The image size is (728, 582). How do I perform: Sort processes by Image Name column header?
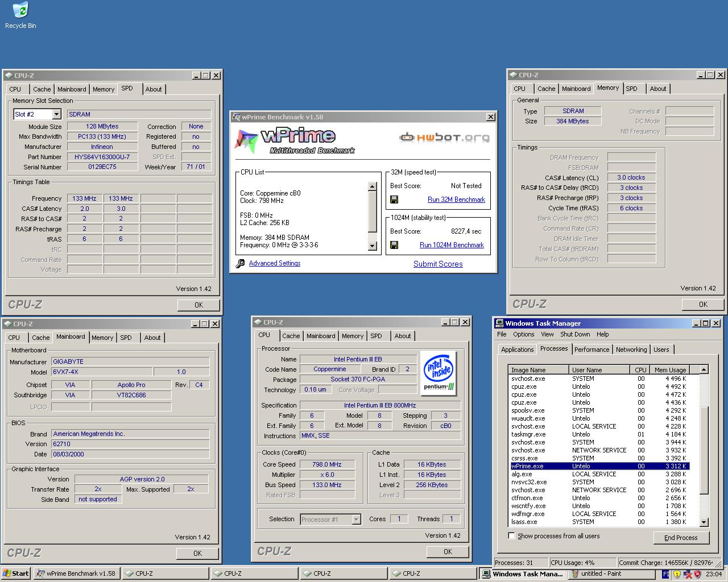(539, 369)
